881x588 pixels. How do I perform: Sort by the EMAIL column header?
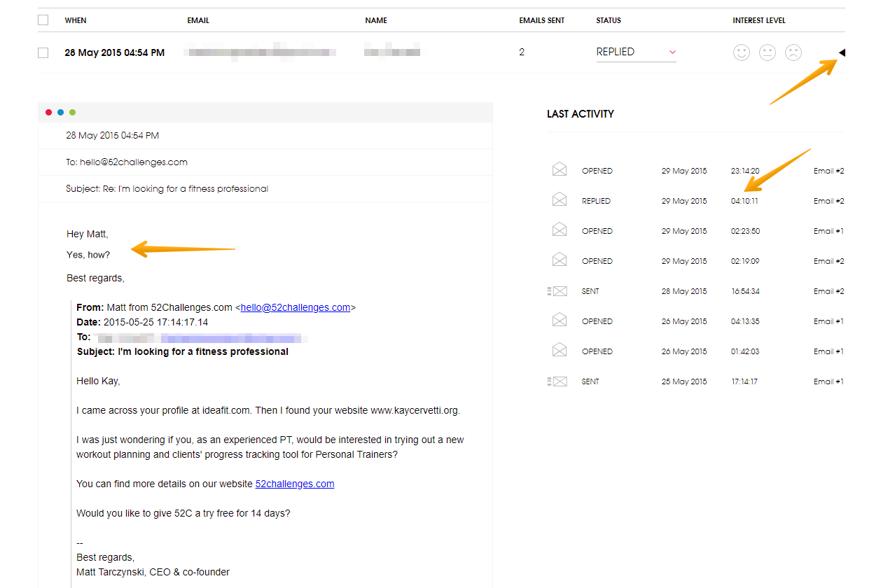point(198,20)
